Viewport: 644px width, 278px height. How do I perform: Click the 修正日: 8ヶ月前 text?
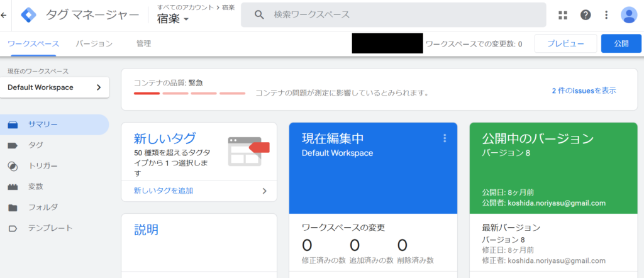508,250
